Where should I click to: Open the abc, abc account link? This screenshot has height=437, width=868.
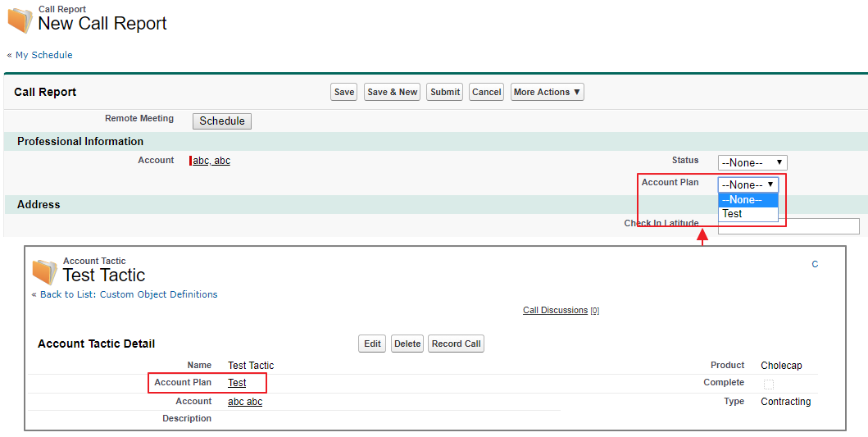[x=211, y=161]
